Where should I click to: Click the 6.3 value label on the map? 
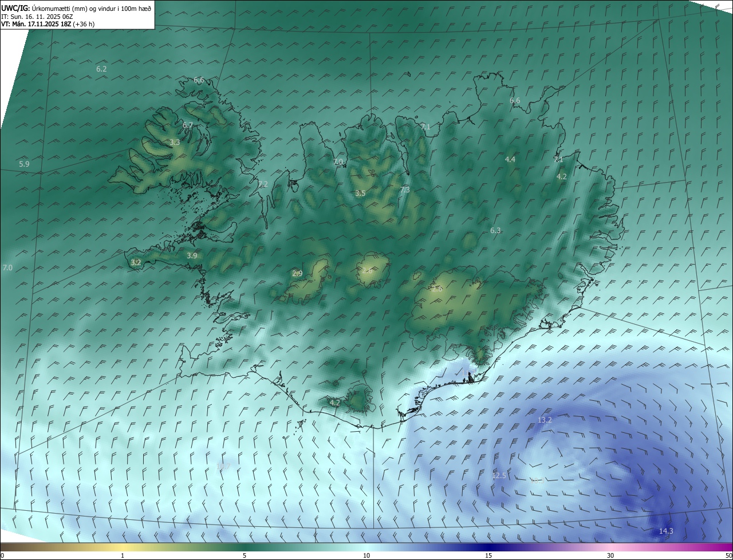pyautogui.click(x=495, y=231)
